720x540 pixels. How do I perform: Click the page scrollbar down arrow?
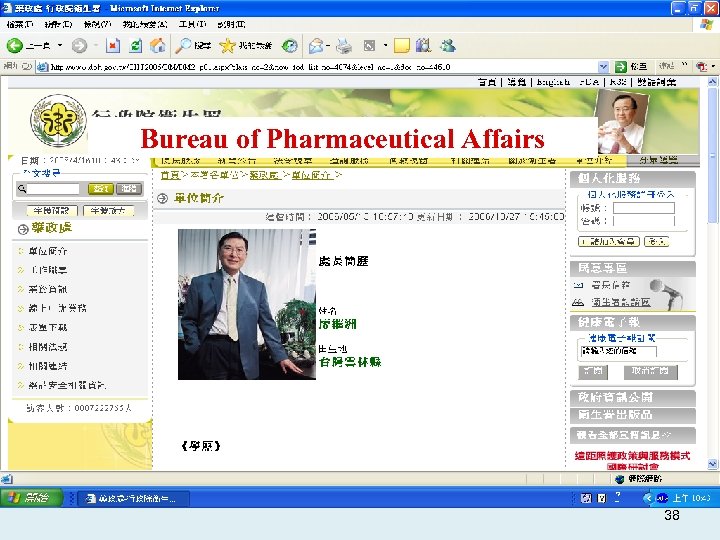712,464
